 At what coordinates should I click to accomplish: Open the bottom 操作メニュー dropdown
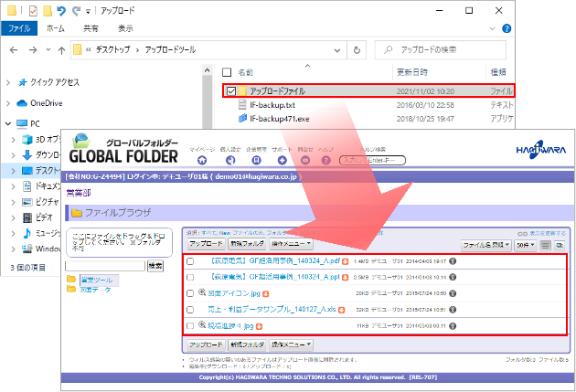pos(292,344)
